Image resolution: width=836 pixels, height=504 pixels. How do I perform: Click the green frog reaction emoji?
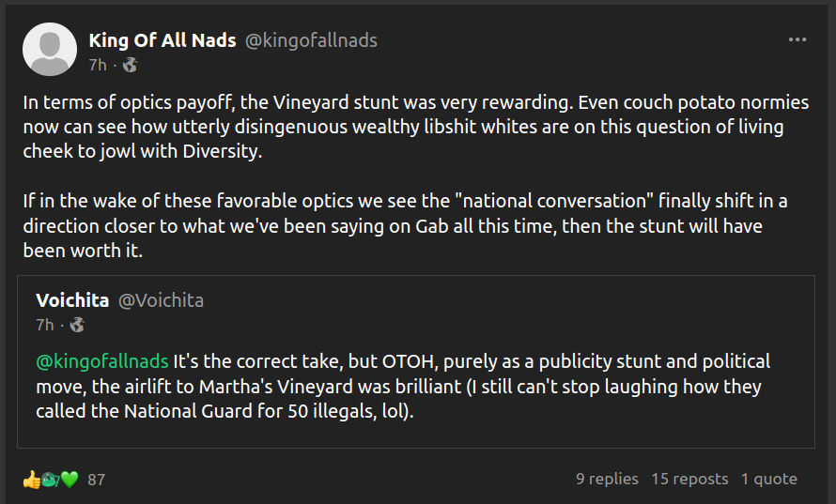coord(51,480)
